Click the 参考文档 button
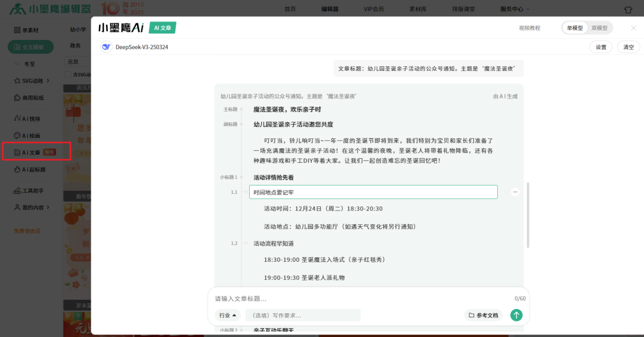The image size is (644, 337). click(x=484, y=315)
